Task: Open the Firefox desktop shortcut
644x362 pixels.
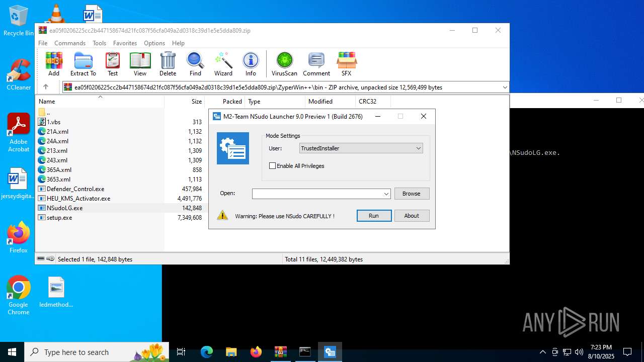Action: (19, 237)
